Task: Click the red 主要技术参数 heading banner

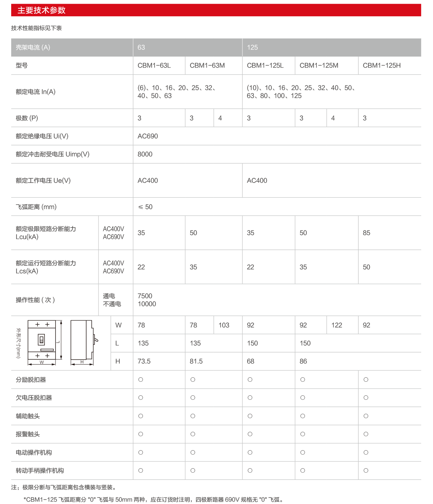Action: [x=216, y=10]
